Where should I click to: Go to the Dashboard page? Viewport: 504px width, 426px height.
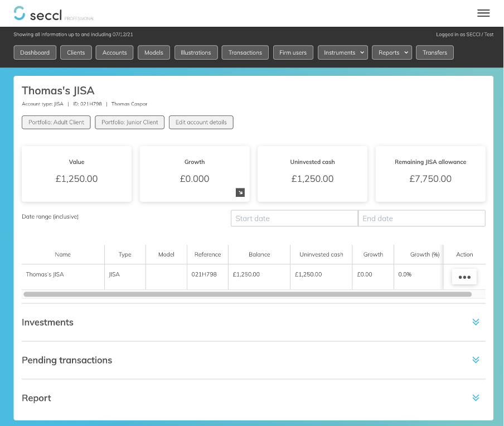35,52
